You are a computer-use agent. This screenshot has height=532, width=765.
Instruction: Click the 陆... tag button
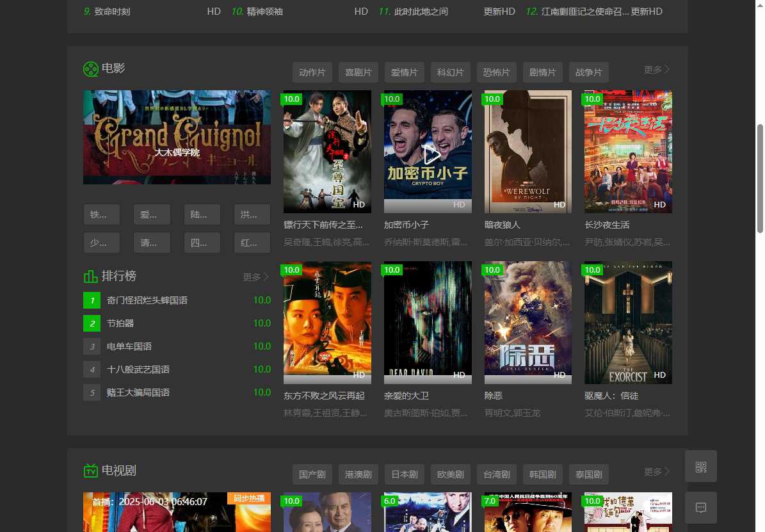pos(202,214)
